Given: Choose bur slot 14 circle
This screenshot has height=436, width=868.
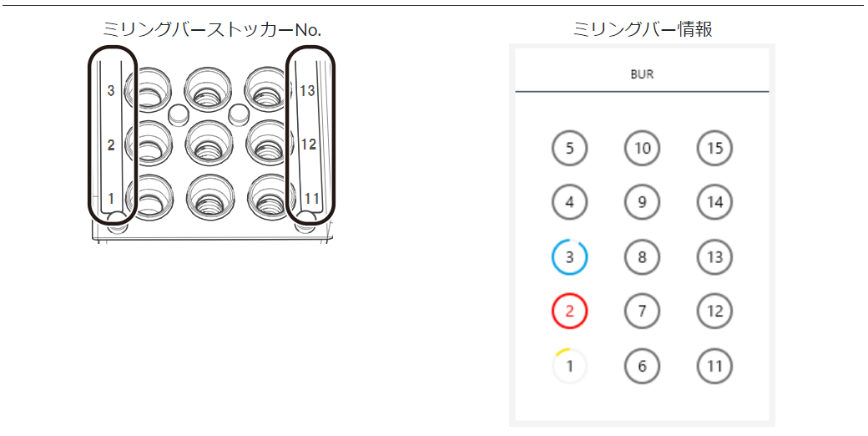Looking at the screenshot, I should pyautogui.click(x=714, y=202).
